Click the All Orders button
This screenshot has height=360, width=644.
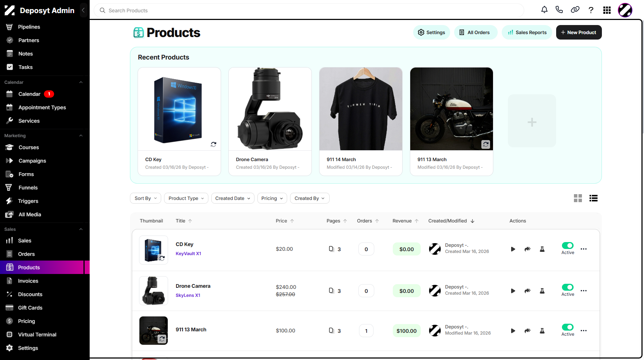point(476,32)
